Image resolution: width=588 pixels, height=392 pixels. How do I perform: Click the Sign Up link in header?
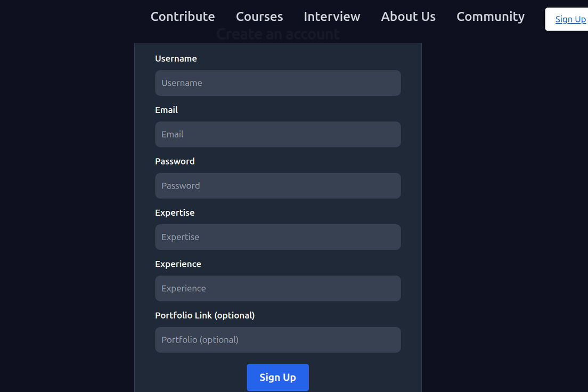(570, 19)
